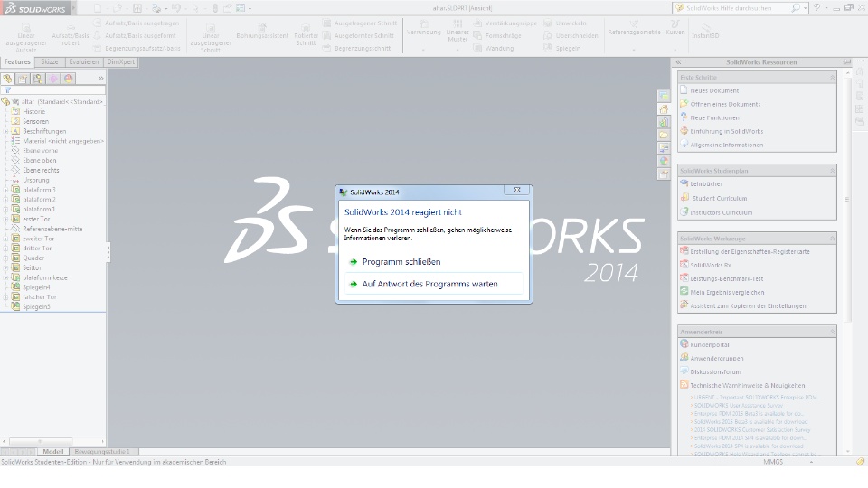The width and height of the screenshot is (868, 488).
Task: Click the Kurven tool
Action: [675, 28]
